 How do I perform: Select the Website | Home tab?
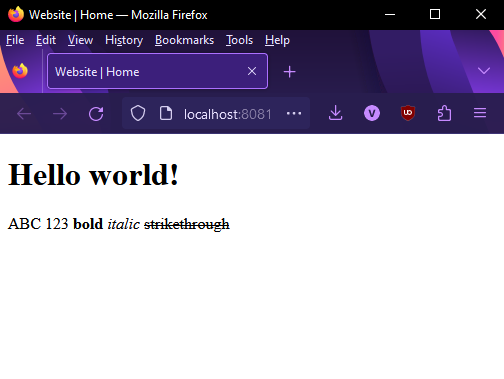[157, 71]
